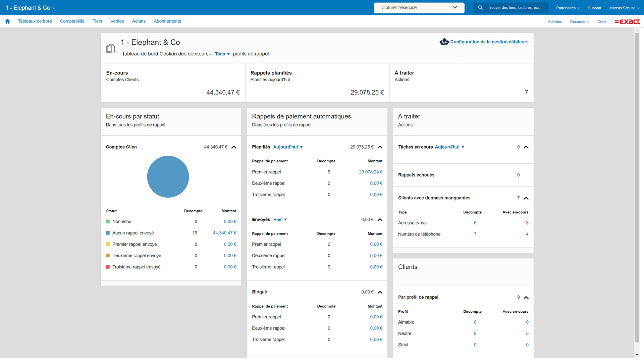Click the building icon next to Elephant & Co

tap(111, 47)
